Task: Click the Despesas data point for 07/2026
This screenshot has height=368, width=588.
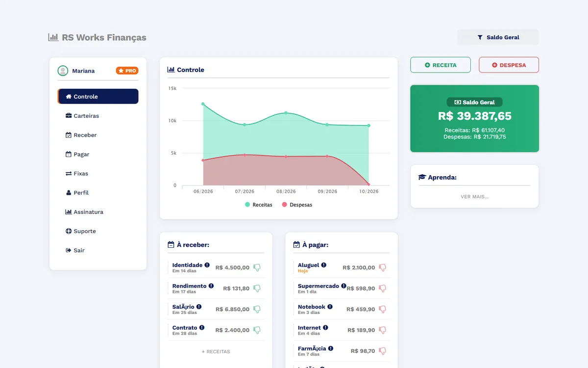Action: pyautogui.click(x=245, y=155)
